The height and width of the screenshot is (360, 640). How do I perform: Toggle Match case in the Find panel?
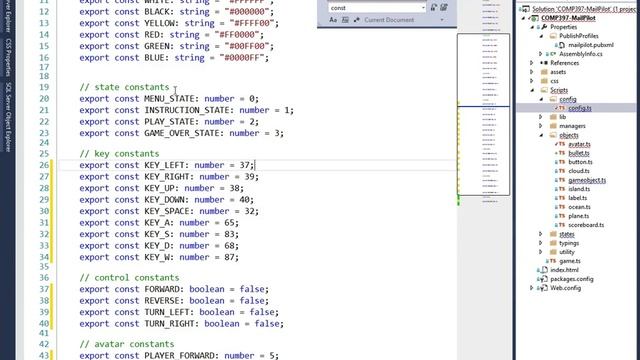pos(333,20)
